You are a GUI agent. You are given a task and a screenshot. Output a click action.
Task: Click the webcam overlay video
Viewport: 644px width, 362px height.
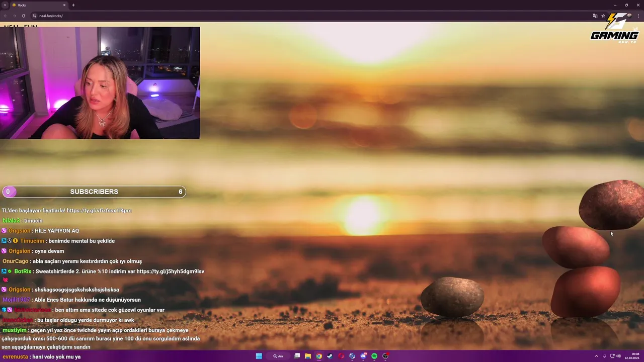(x=100, y=83)
